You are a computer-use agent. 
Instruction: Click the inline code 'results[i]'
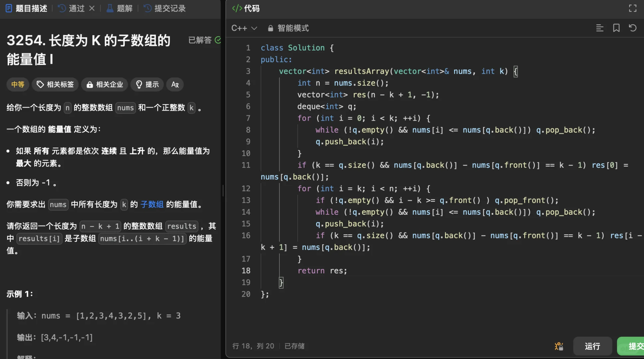tap(39, 239)
